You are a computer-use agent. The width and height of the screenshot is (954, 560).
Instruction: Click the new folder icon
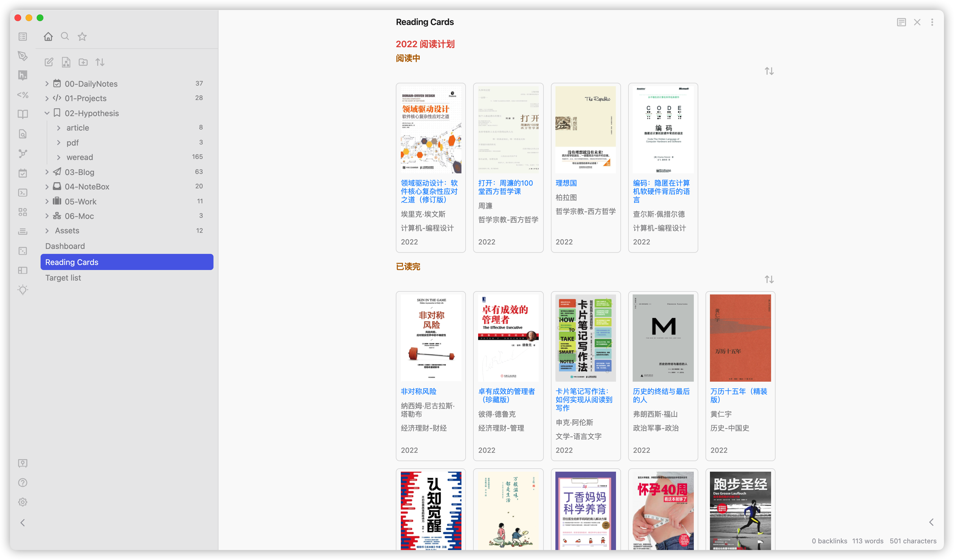(x=83, y=62)
